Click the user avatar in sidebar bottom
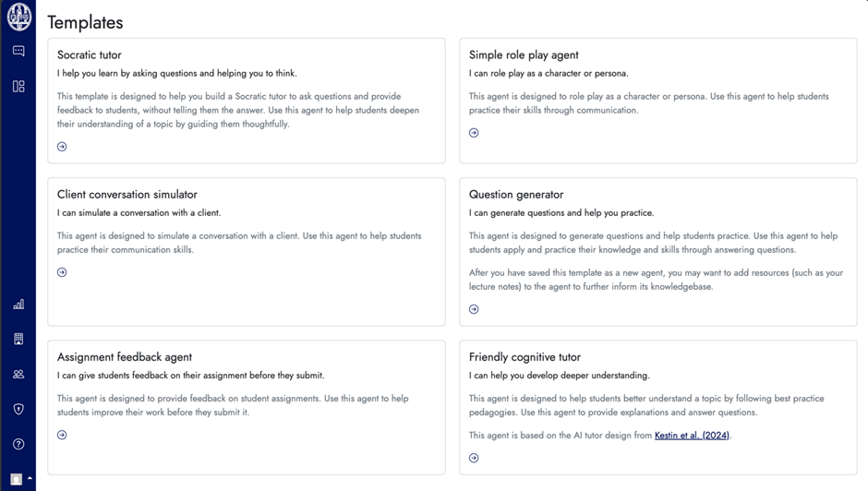 17,479
